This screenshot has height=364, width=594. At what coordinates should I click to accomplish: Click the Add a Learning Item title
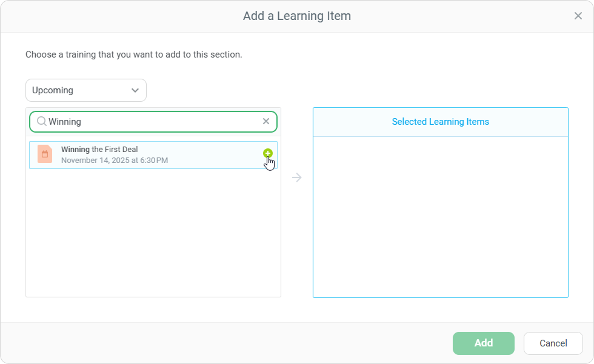[296, 16]
